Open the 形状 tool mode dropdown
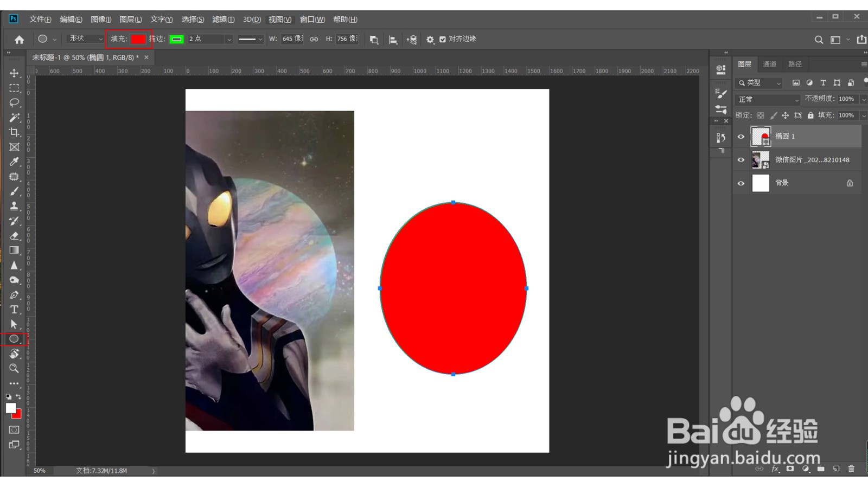The height and width of the screenshot is (488, 868). coord(85,38)
